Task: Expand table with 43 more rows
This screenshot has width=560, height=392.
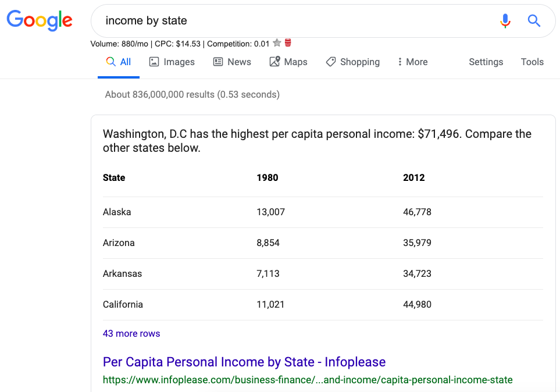Action: 131,333
